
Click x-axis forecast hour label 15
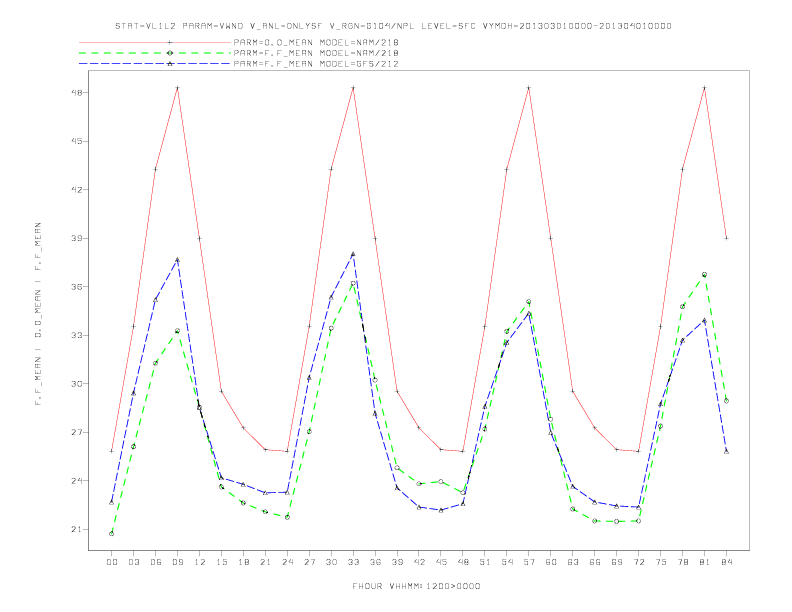221,562
